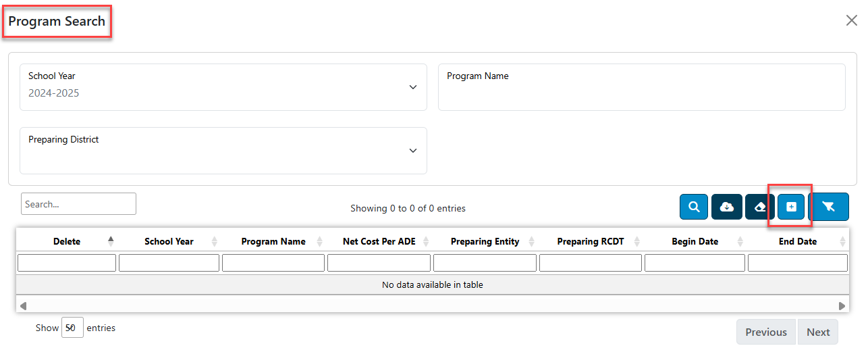Click the Previous page button
The image size is (868, 350).
coord(765,332)
